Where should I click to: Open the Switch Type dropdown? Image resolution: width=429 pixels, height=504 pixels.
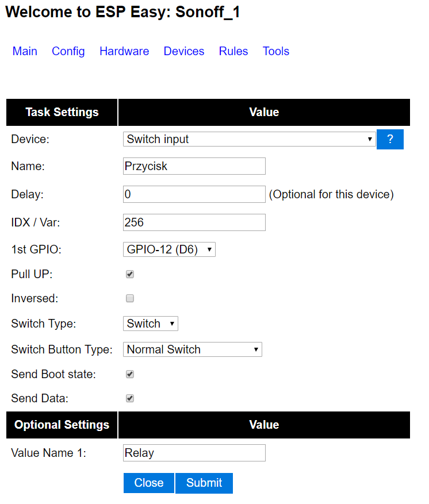(x=151, y=324)
